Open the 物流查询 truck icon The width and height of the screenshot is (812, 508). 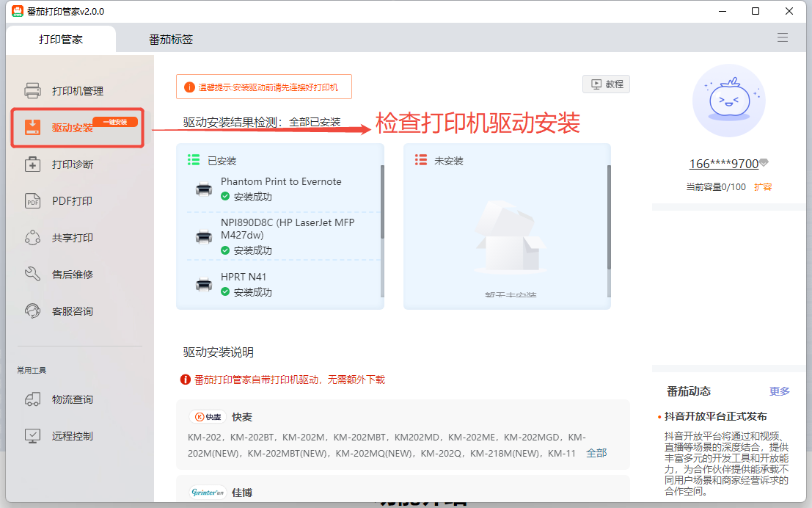click(x=32, y=399)
